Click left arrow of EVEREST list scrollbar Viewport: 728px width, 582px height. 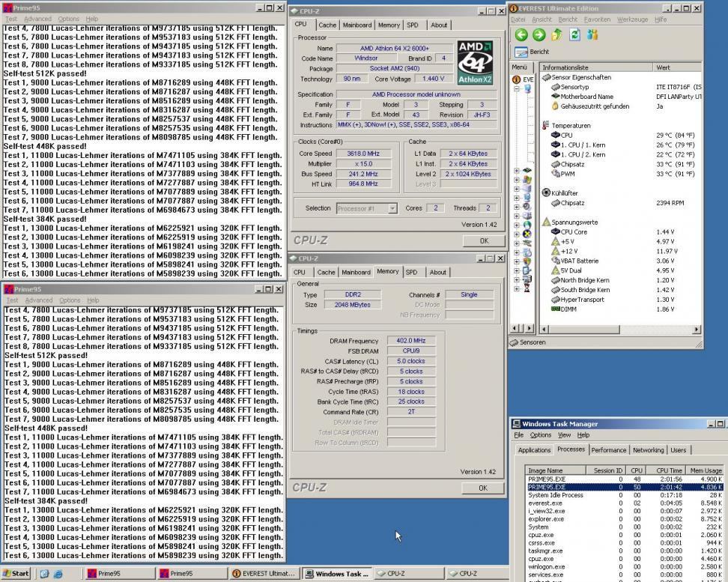(x=545, y=330)
